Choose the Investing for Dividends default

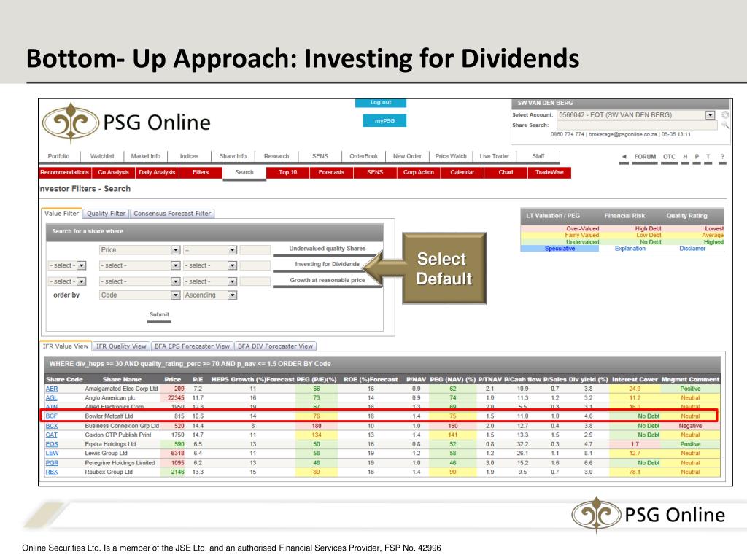[x=327, y=264]
